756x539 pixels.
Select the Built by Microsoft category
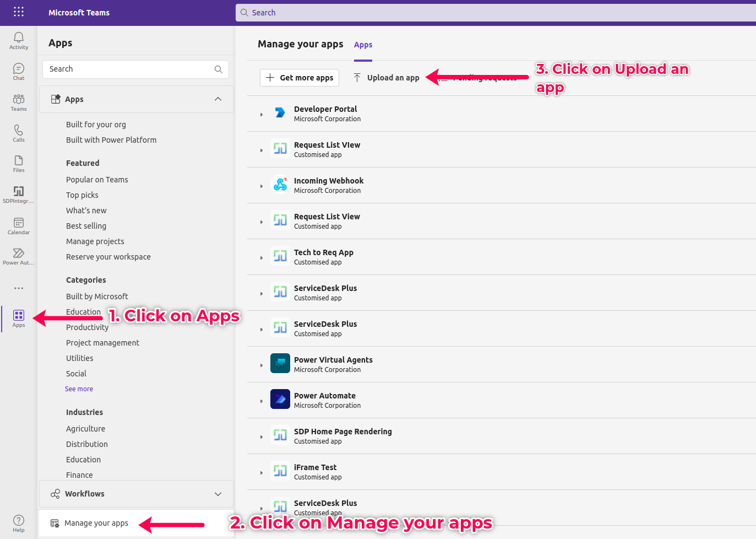97,297
